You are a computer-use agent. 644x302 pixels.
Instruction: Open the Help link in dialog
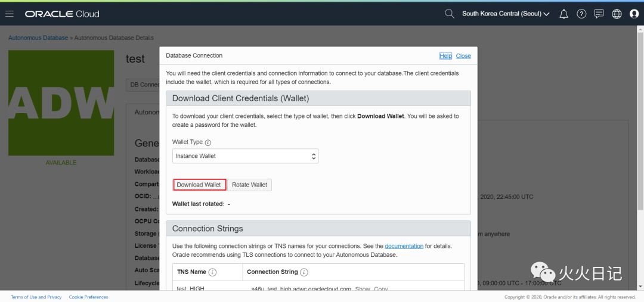(x=445, y=56)
